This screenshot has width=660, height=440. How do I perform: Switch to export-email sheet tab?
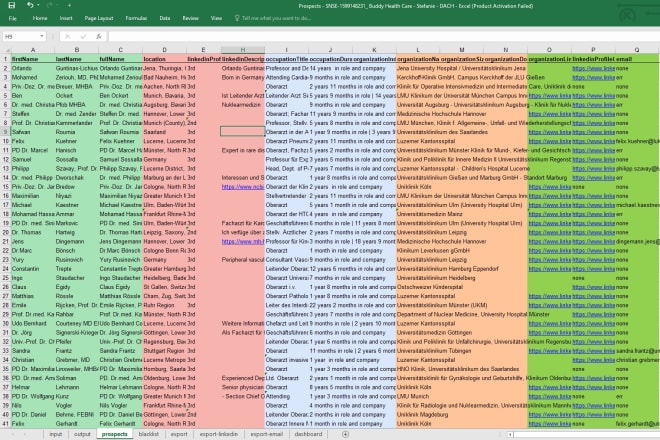[266, 434]
